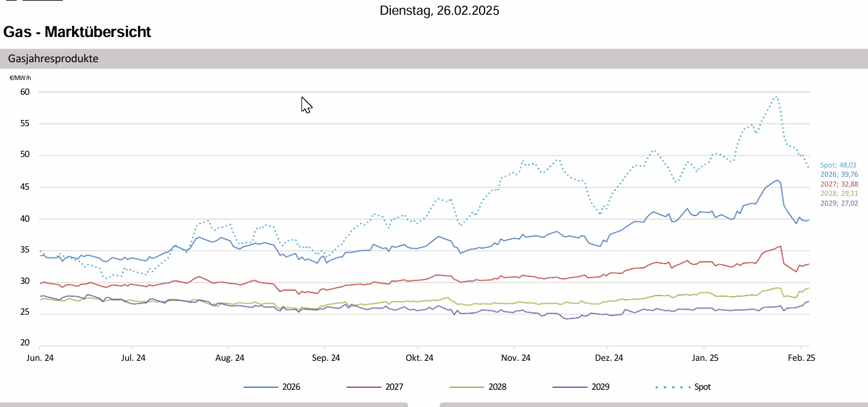Click the y-axis value 55
Image resolution: width=868 pixels, height=407 pixels.
coord(25,124)
